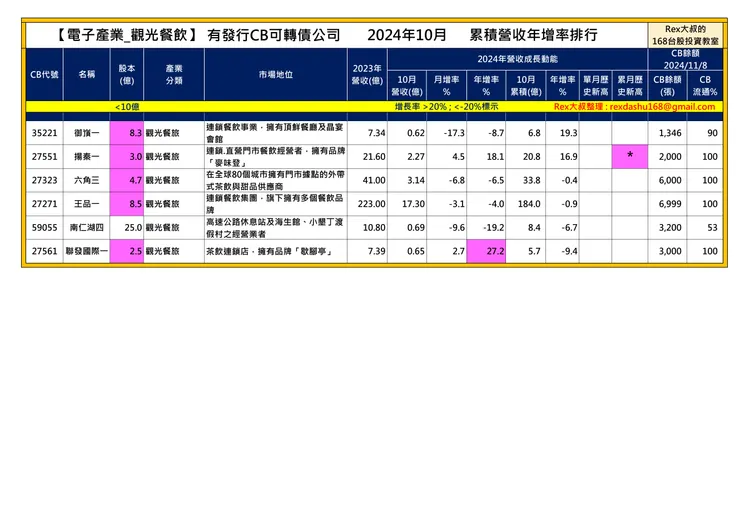740x523 pixels.
Task: Select the name cell 王品一
Action: click(x=87, y=204)
